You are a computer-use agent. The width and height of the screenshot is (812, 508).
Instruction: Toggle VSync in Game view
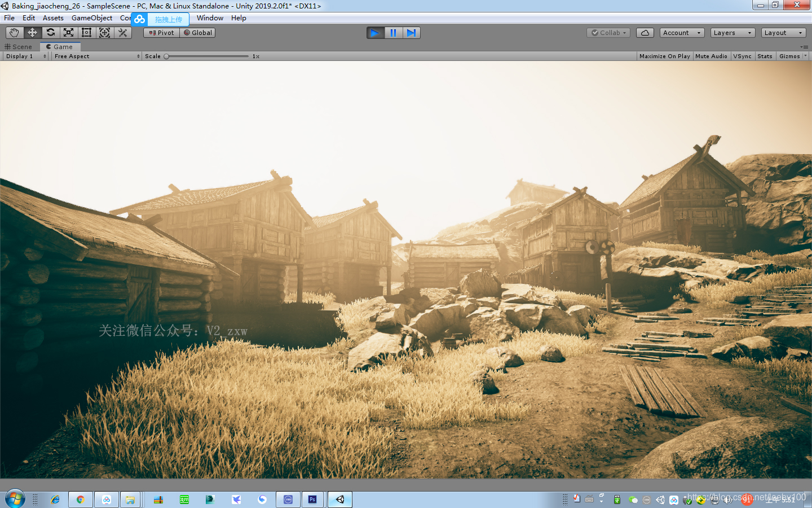point(742,56)
